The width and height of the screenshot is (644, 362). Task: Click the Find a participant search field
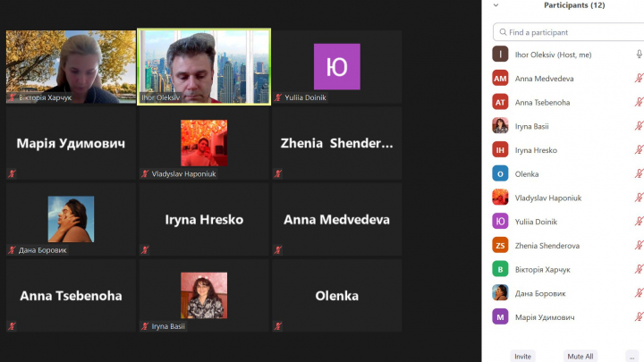tap(569, 32)
